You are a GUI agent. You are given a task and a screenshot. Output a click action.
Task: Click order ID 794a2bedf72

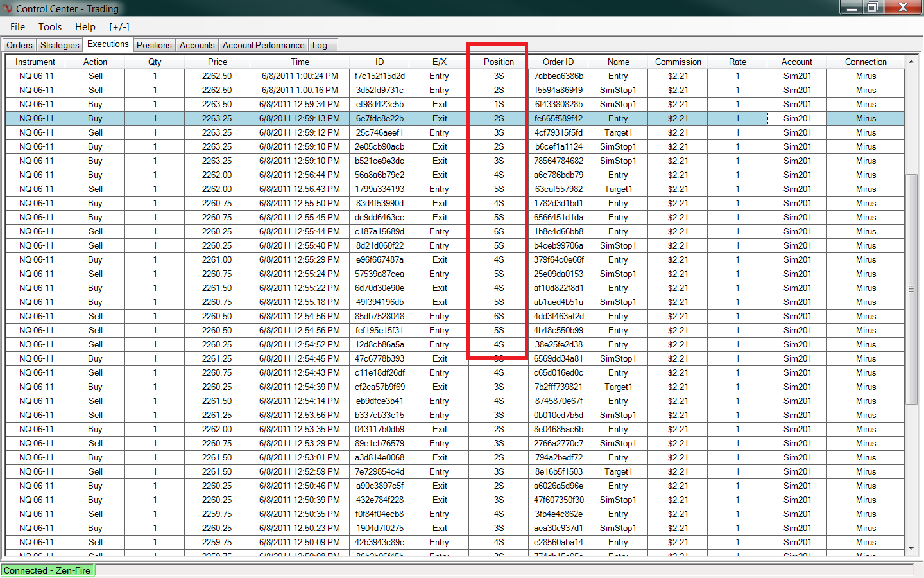558,457
